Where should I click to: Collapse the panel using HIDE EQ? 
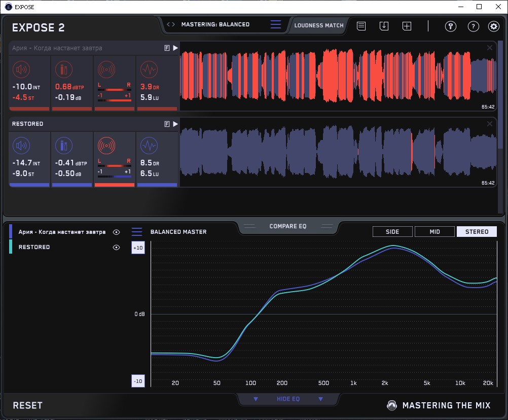(288, 399)
